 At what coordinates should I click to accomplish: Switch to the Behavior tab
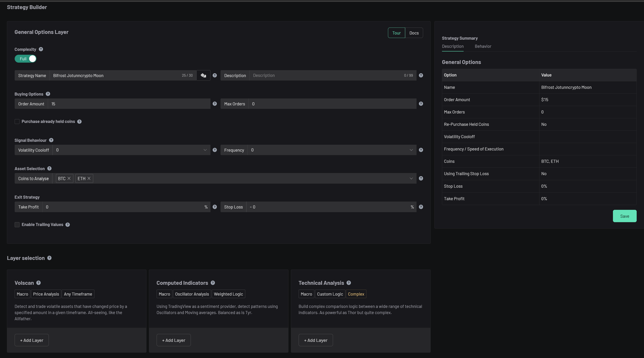tap(483, 46)
